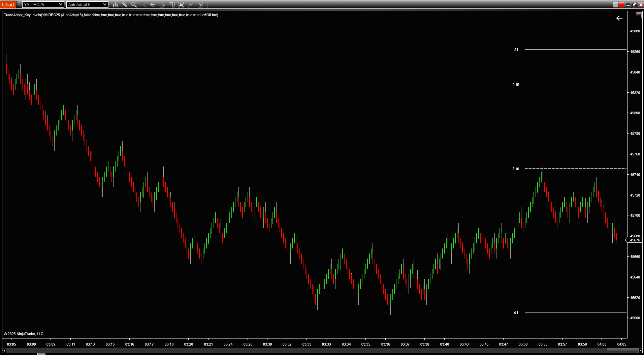This screenshot has height=355, width=644.
Task: Expand the YM DEC25 instrument dropdown
Action: [60, 5]
